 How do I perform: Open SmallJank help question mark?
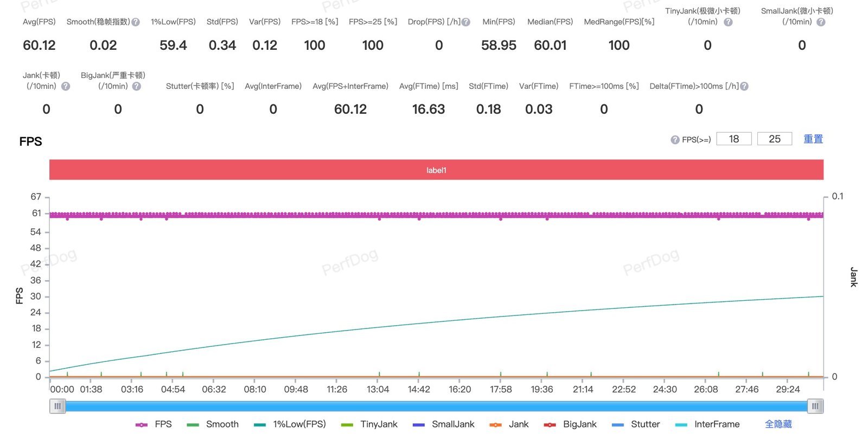point(821,22)
